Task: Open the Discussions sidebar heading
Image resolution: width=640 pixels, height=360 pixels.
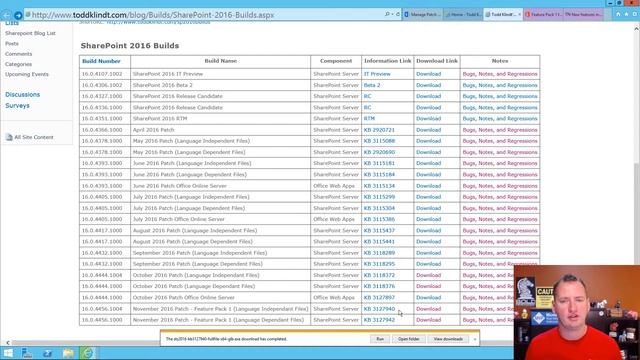Action: (22, 95)
